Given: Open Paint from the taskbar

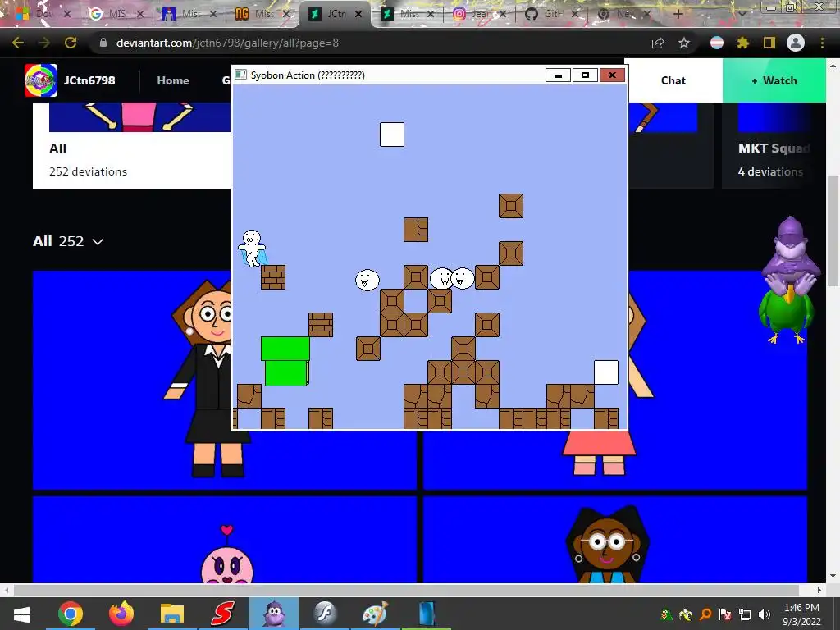Looking at the screenshot, I should point(375,614).
